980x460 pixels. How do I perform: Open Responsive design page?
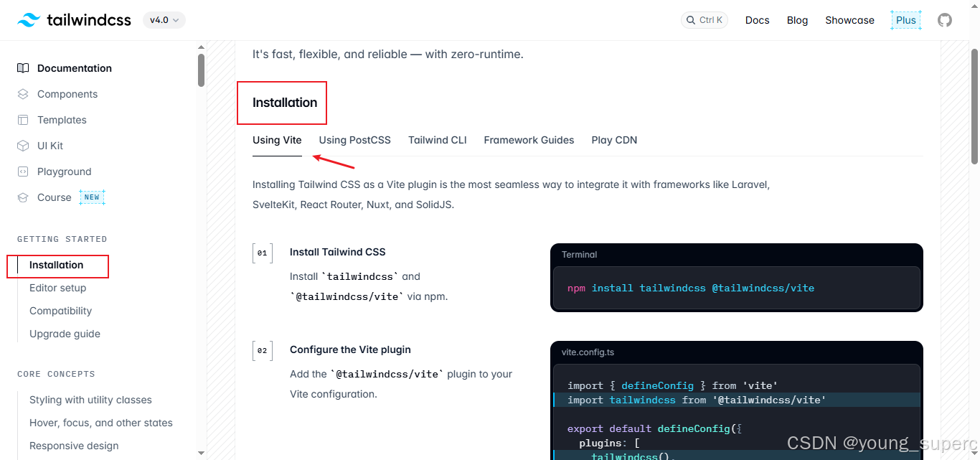75,446
